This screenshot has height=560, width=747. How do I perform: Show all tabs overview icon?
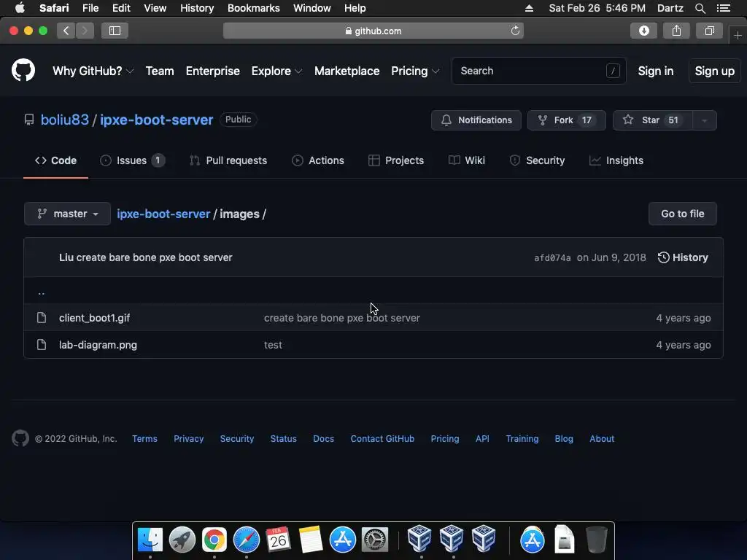point(709,31)
